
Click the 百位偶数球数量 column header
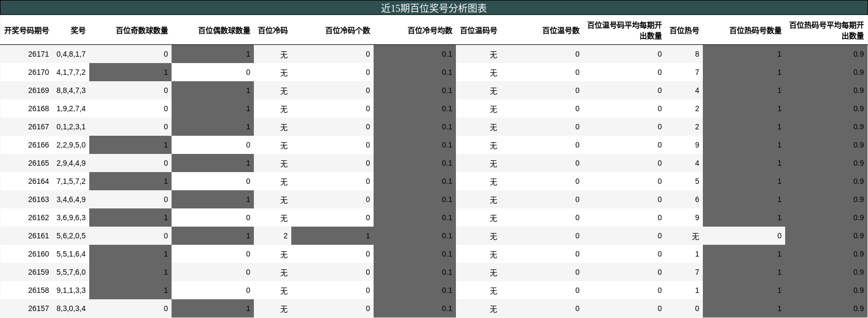[x=224, y=30]
